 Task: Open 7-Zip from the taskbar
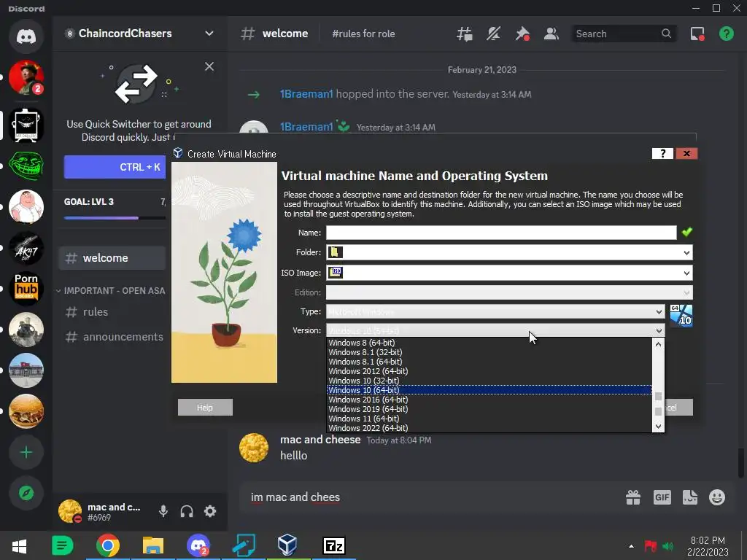pyautogui.click(x=333, y=545)
